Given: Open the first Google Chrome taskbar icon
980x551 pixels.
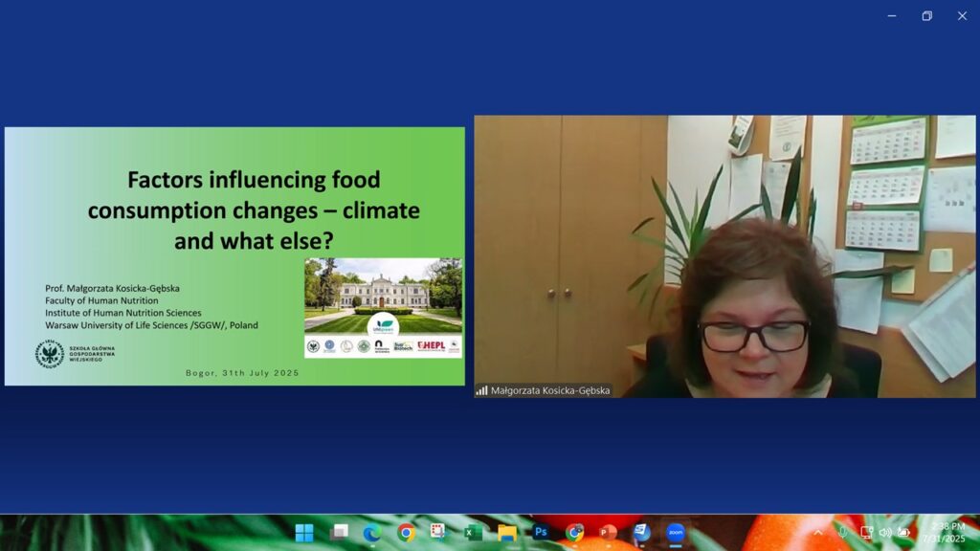Looking at the screenshot, I should [x=406, y=533].
